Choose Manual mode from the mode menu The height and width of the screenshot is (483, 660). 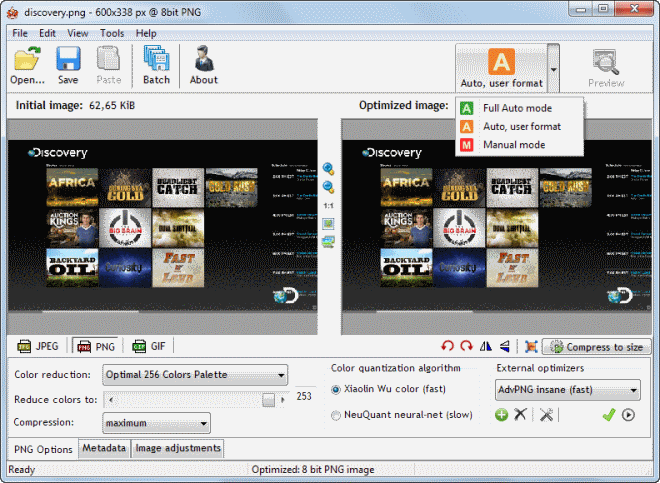(513, 145)
